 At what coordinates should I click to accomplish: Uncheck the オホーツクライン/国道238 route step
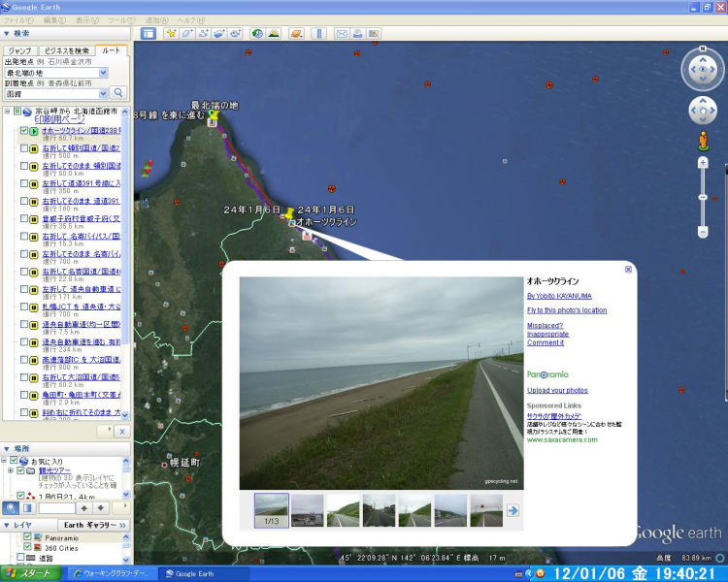click(24, 131)
